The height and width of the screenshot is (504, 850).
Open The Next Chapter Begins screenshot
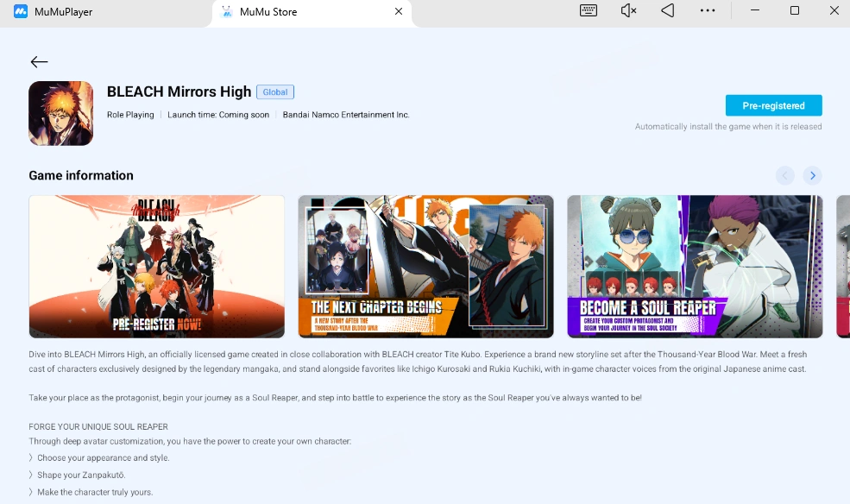point(426,267)
